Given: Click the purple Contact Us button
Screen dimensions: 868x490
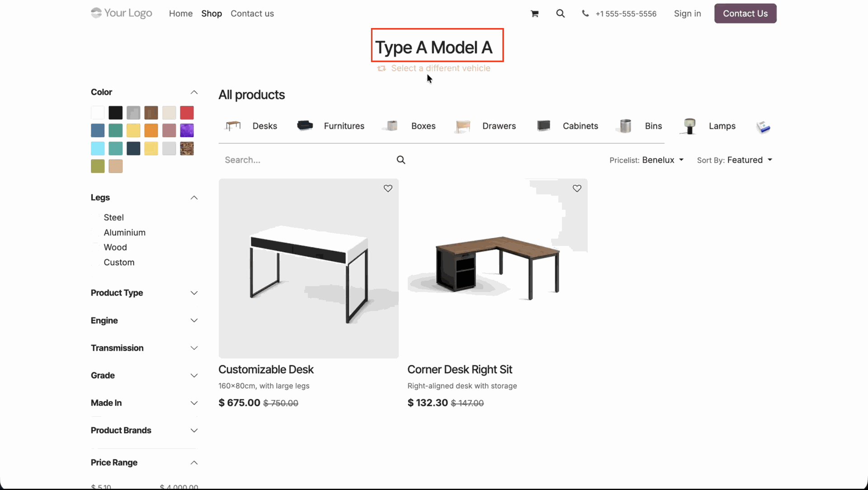Looking at the screenshot, I should [x=745, y=14].
